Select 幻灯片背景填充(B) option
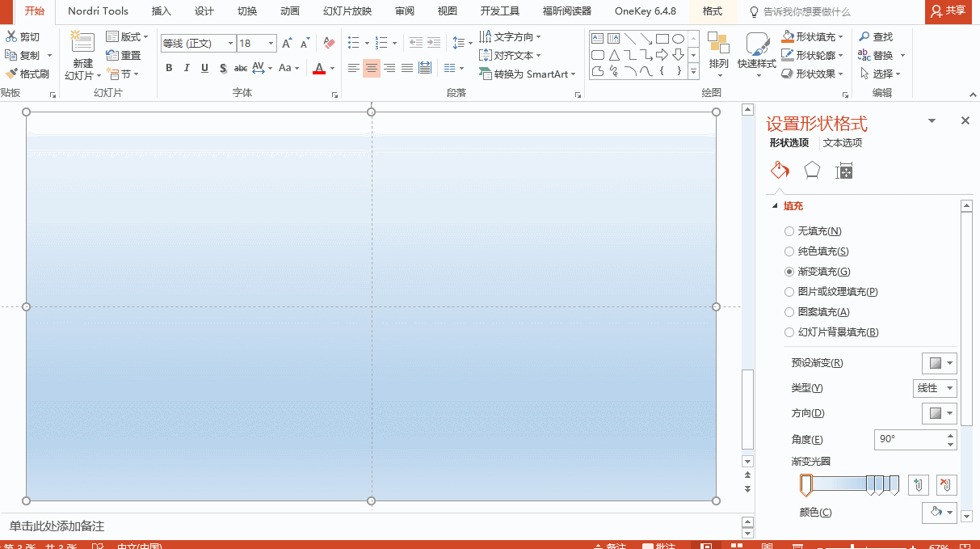 pyautogui.click(x=831, y=332)
